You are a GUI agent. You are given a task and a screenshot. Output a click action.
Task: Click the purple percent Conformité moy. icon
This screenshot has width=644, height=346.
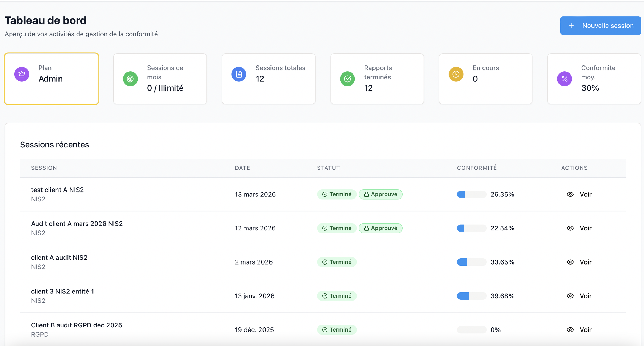pyautogui.click(x=564, y=79)
